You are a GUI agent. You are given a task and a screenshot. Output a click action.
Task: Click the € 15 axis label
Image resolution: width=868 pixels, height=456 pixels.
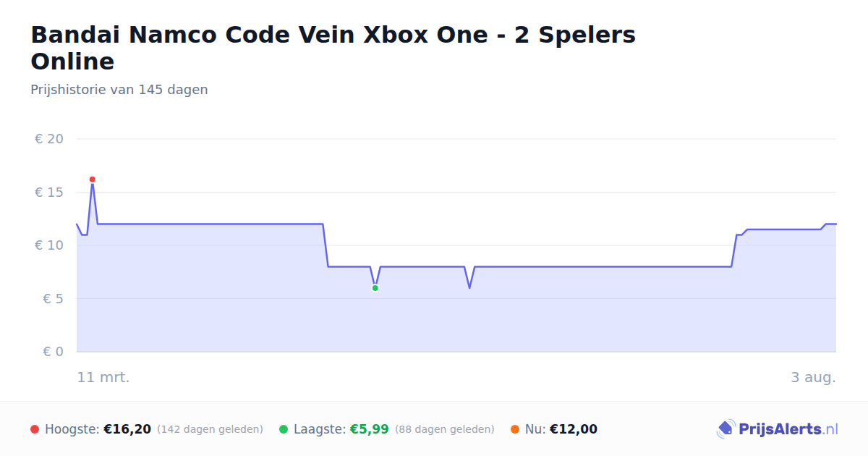(x=49, y=193)
